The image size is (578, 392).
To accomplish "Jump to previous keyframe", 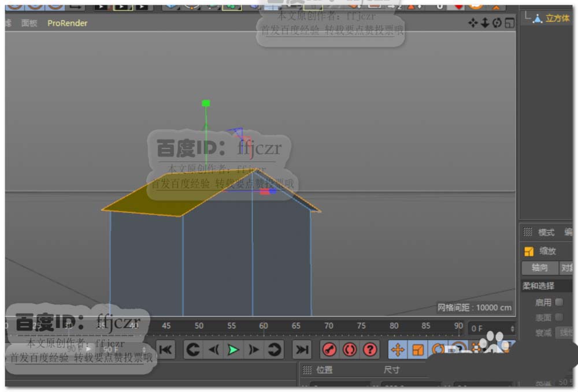I will pyautogui.click(x=192, y=349).
